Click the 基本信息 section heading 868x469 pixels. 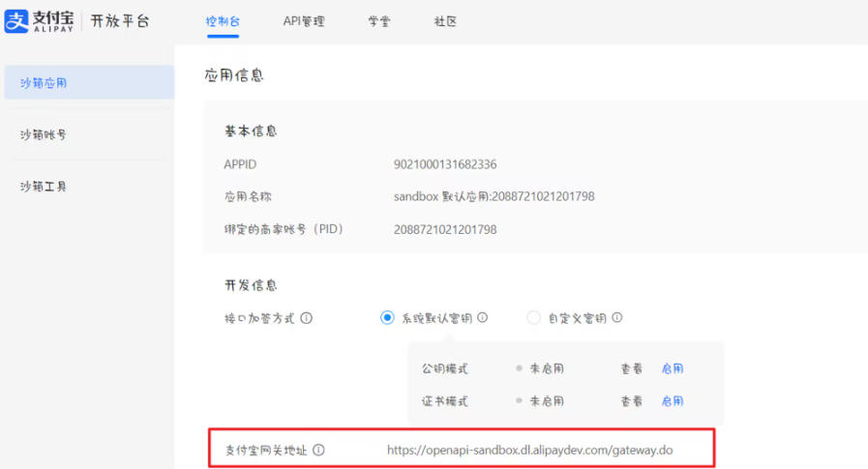click(x=251, y=132)
